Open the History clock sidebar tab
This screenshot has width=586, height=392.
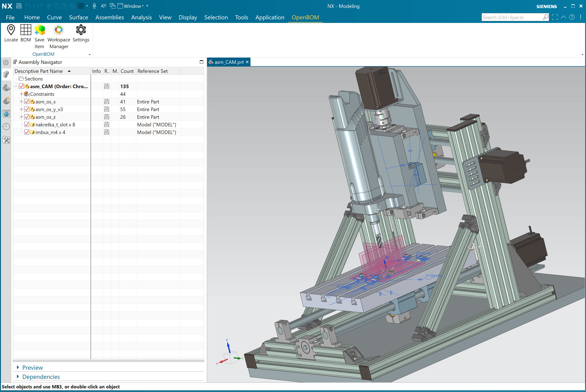coord(6,127)
